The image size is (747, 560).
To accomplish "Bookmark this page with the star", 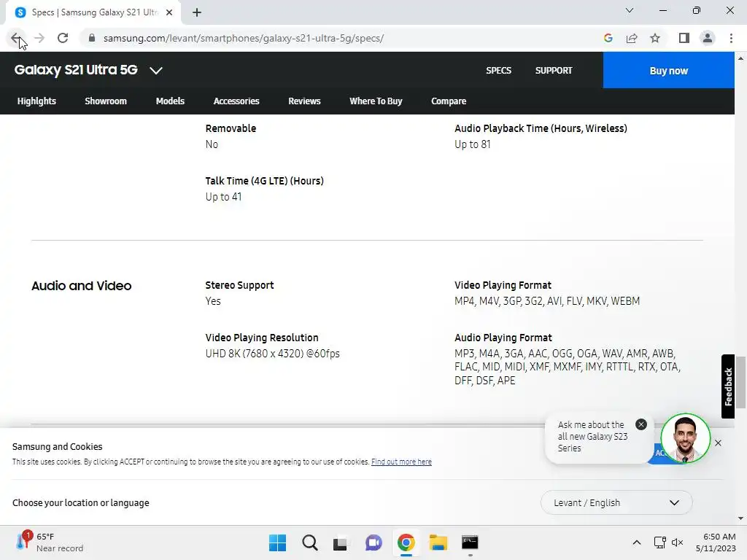I will click(655, 38).
